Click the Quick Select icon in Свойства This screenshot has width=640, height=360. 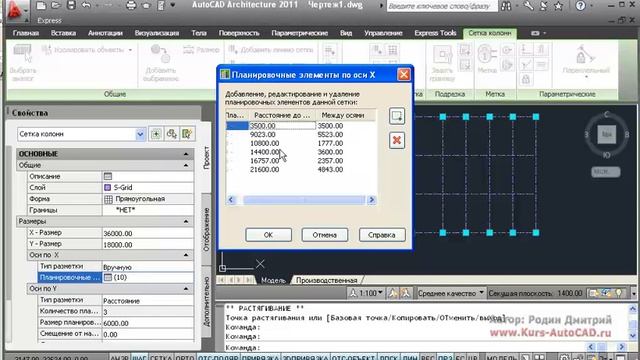pos(187,134)
